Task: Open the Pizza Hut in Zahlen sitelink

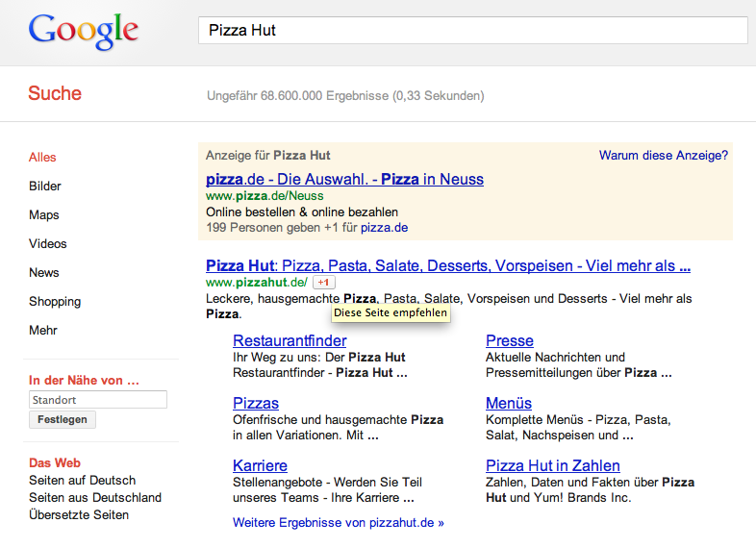Action: 552,466
